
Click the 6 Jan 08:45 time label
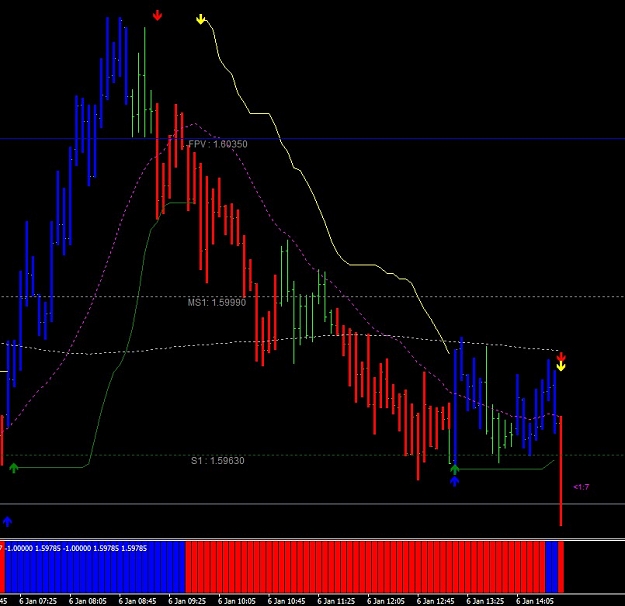[x=138, y=601]
